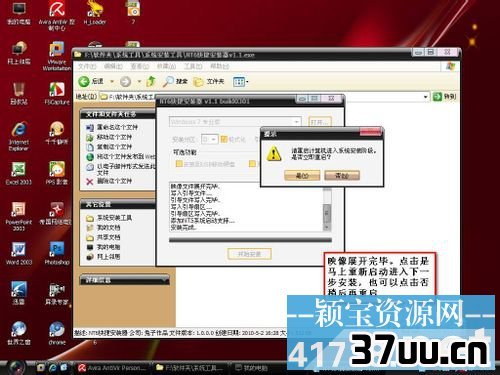Image resolution: width=500 pixels, height=375 pixels.
Task: Open the install partition drive dropdown
Action: coord(210,139)
